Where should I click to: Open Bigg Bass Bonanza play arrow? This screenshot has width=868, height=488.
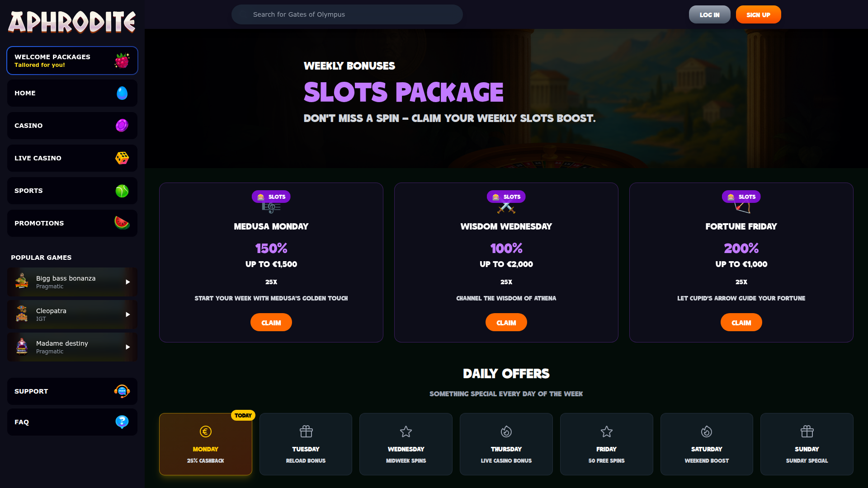coord(128,282)
